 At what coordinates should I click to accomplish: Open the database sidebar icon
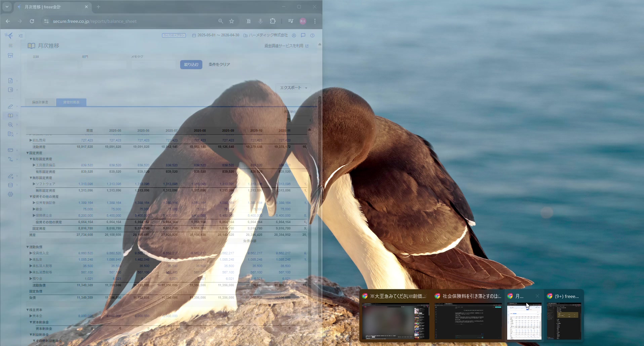pyautogui.click(x=10, y=185)
